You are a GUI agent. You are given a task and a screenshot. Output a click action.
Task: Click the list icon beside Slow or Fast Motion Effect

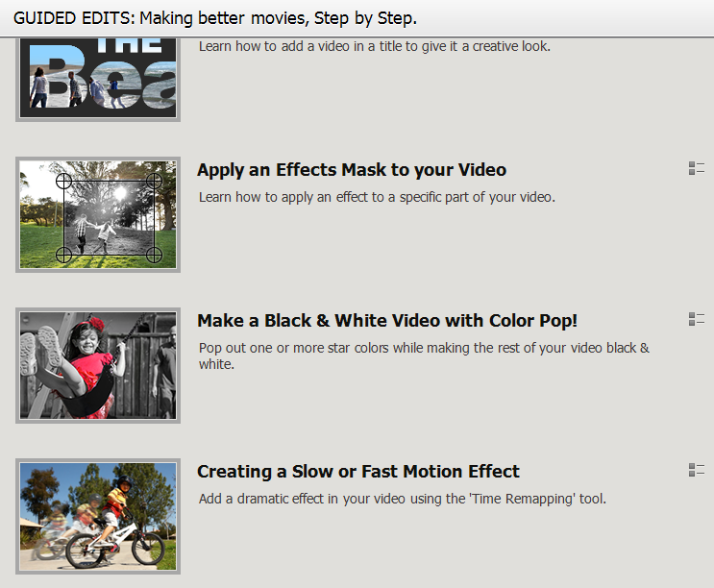697,470
